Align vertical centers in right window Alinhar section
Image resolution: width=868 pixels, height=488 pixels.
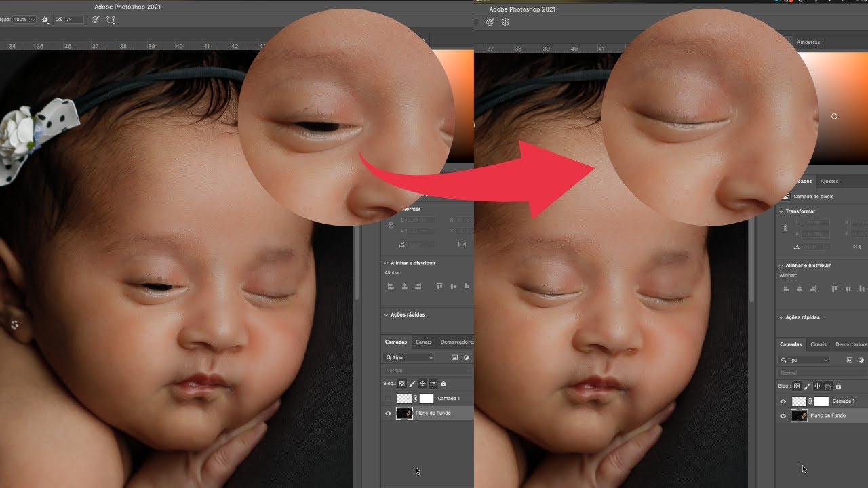(848, 289)
